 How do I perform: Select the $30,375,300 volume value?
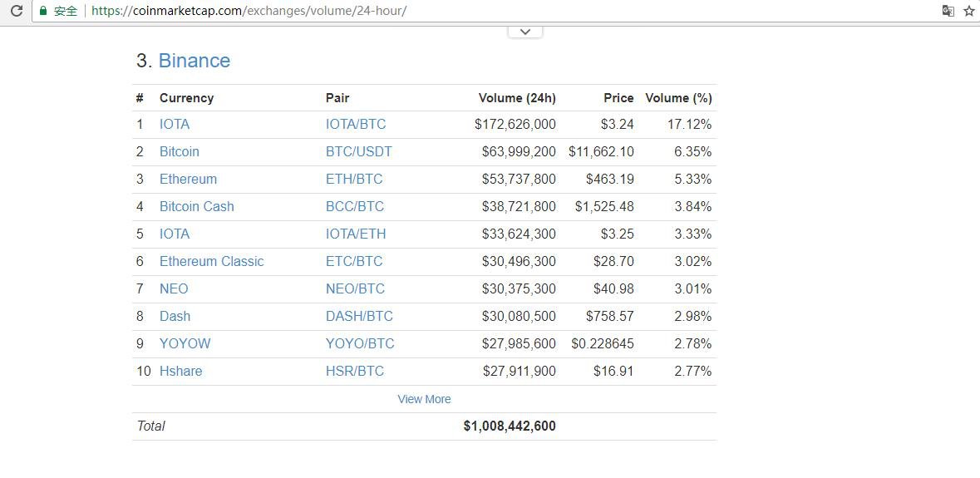(x=519, y=288)
